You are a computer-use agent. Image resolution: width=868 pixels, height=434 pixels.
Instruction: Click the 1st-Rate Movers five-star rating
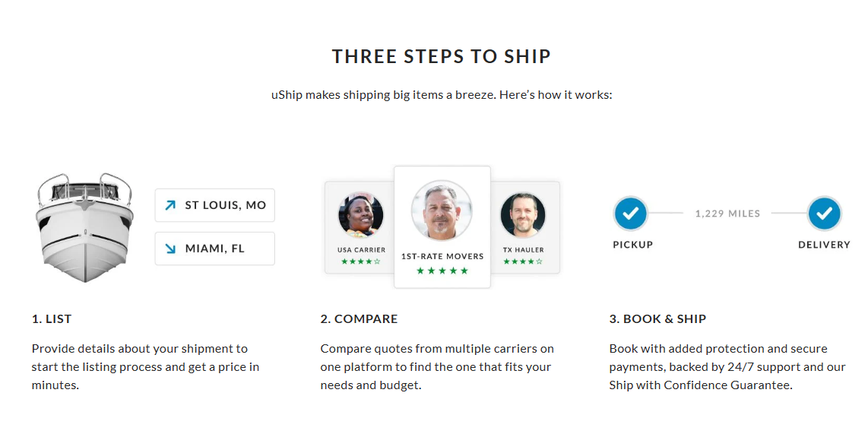point(442,271)
